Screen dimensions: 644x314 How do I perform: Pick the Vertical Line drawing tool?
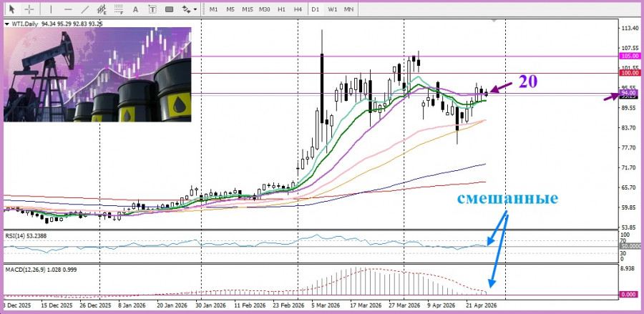[51, 9]
